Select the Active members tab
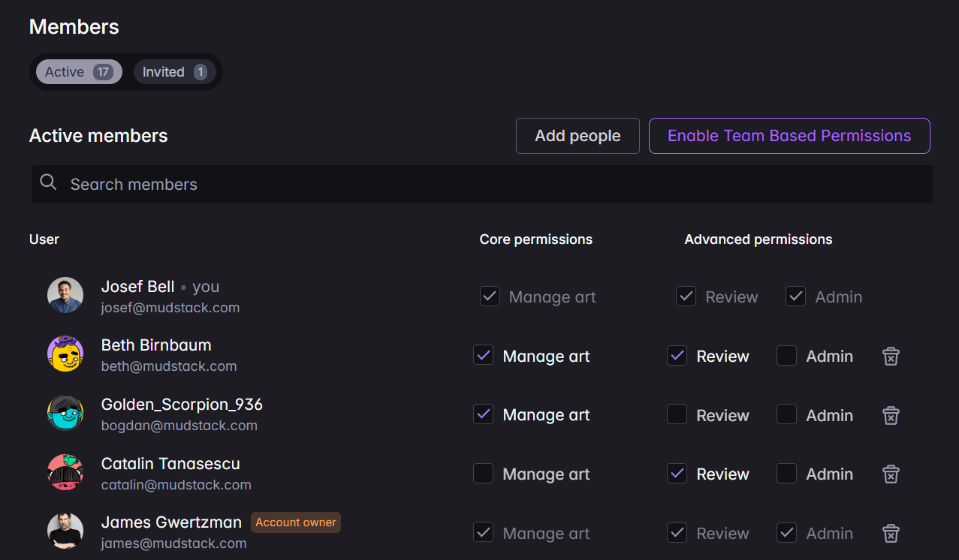Viewport: 959px width, 560px height. [x=78, y=71]
